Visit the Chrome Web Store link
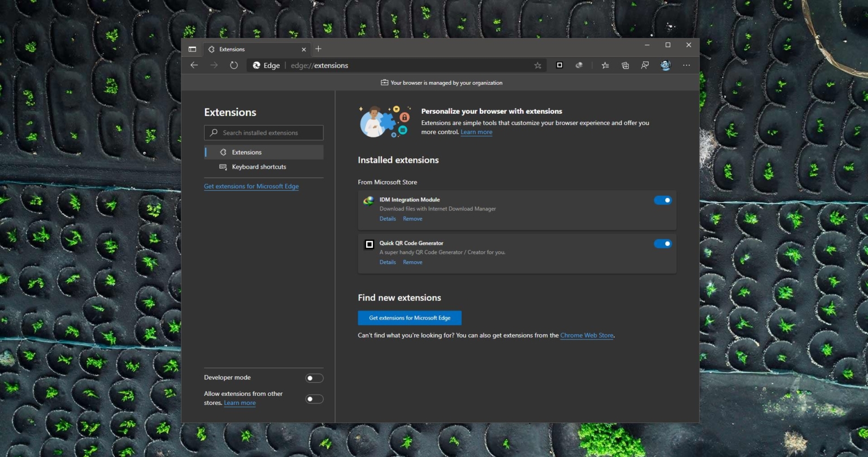The image size is (868, 457). pyautogui.click(x=587, y=335)
